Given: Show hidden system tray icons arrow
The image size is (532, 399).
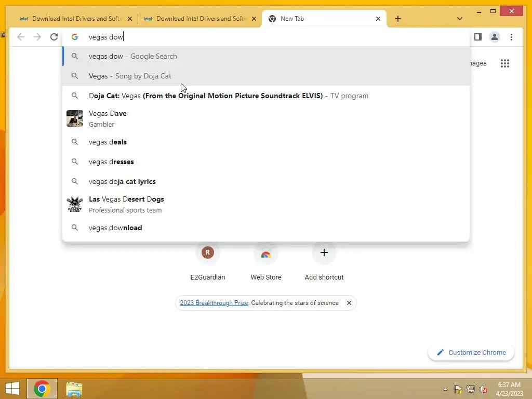Looking at the screenshot, I should (x=445, y=389).
